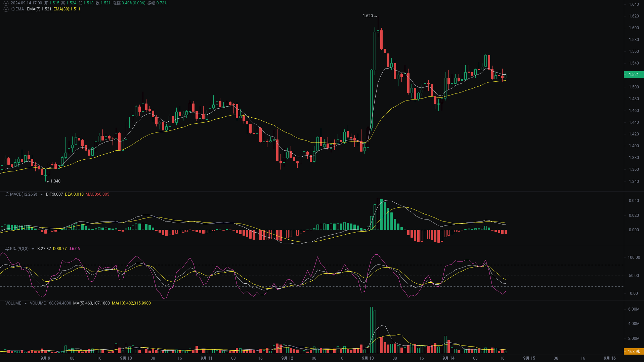Click the circled chevron on the EMA row
This screenshot has height=362, width=644.
pyautogui.click(x=6, y=9)
